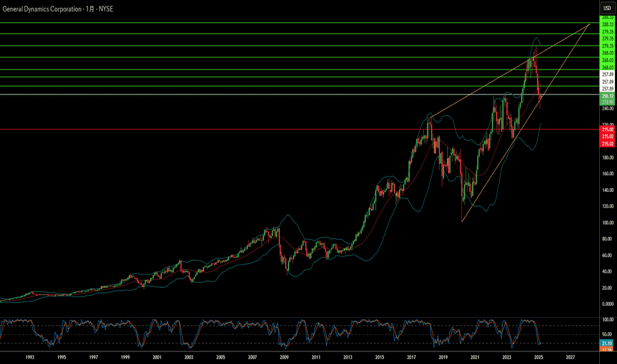
Task: Select the 1993 label on time axis
Action: (30, 357)
